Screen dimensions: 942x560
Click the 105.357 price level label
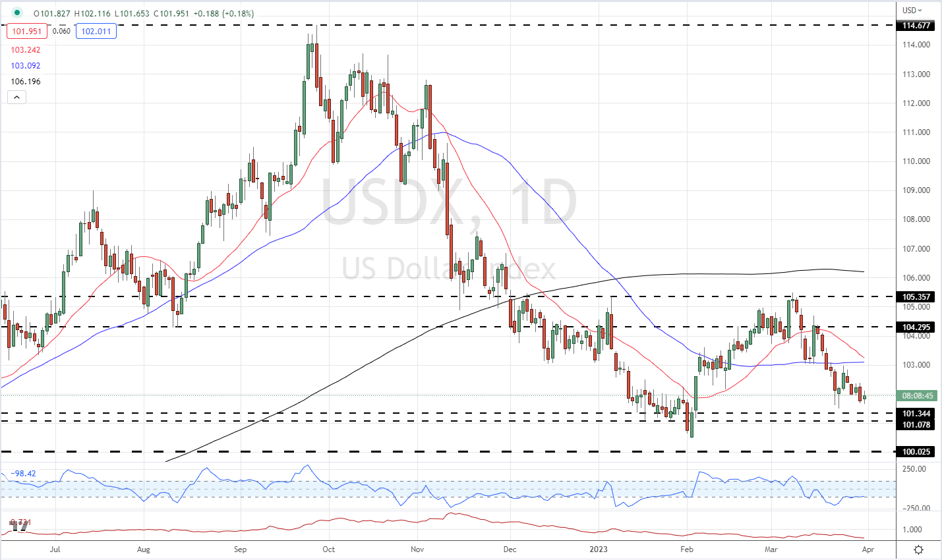(916, 297)
